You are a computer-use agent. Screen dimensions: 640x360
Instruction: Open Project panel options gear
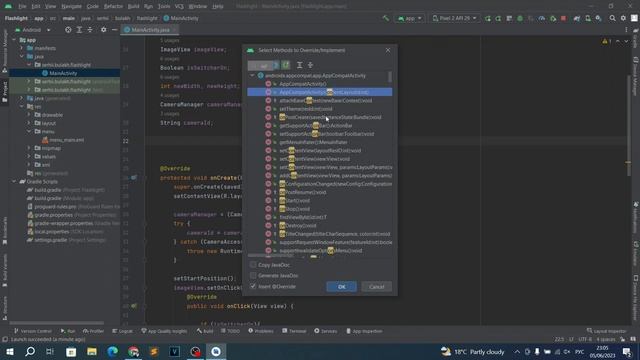(x=103, y=30)
